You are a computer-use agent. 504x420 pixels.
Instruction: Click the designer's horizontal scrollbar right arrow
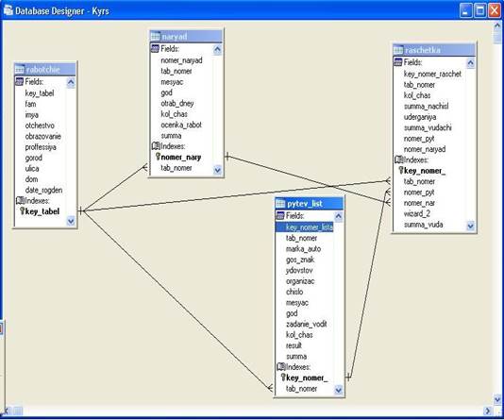pyautogui.click(x=488, y=411)
